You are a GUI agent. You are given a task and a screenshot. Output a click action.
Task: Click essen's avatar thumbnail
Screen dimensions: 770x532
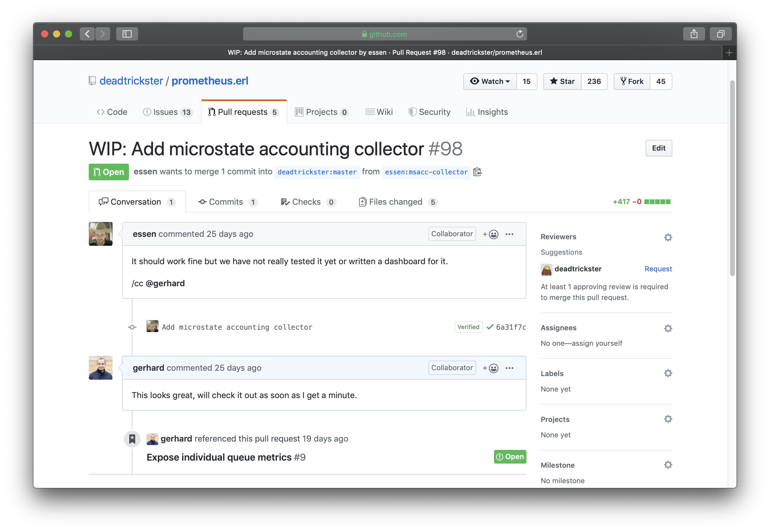(x=100, y=234)
